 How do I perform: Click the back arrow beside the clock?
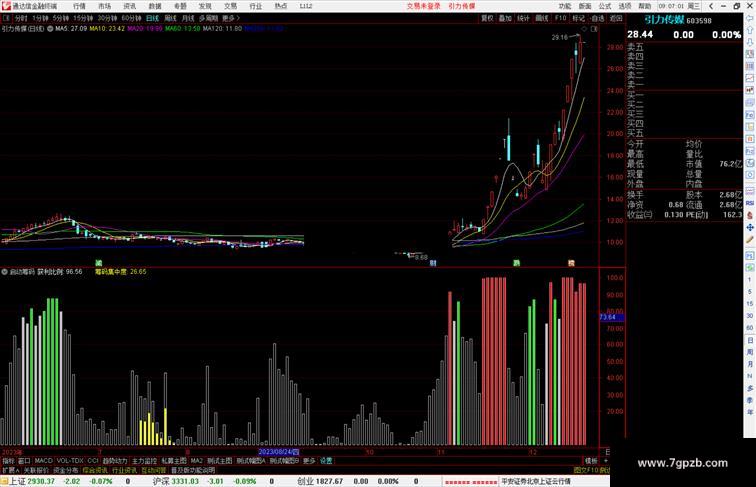point(711,6)
